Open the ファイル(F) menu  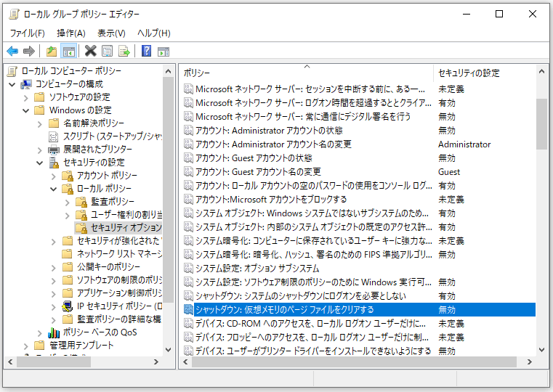[27, 33]
